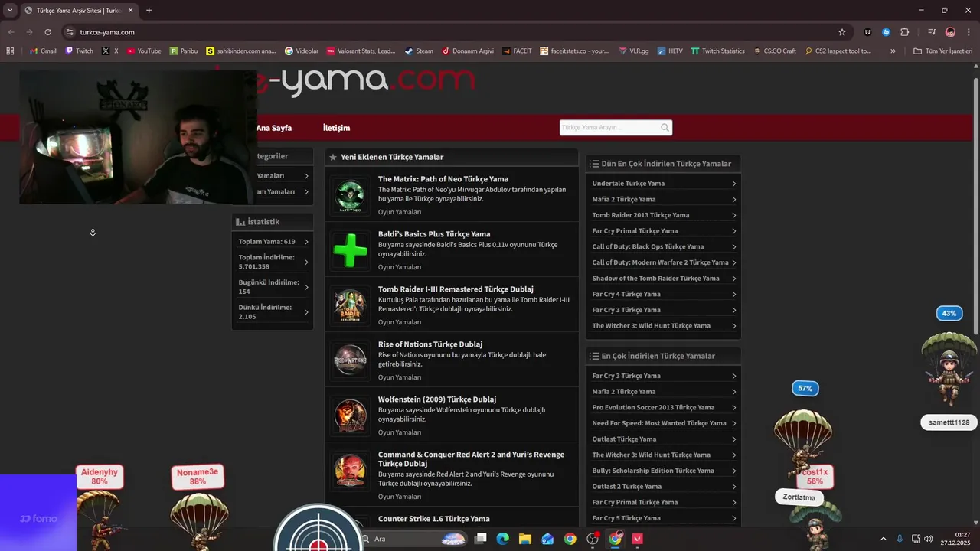This screenshot has width=980, height=551.
Task: Switch to the Türkçe Yama Arşiv Sitesi tab
Action: pos(79,11)
